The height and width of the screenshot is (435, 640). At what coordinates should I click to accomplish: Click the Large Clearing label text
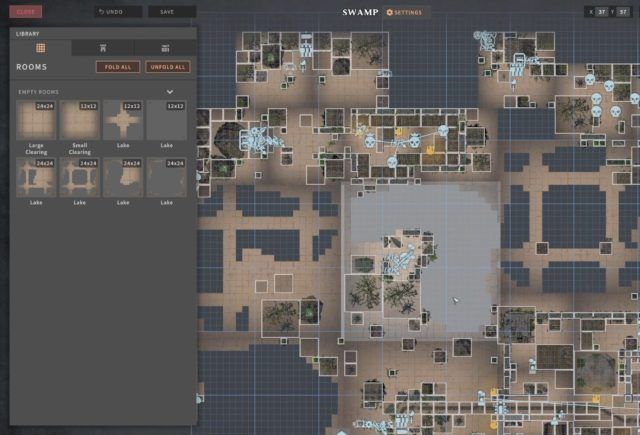pyautogui.click(x=36, y=149)
